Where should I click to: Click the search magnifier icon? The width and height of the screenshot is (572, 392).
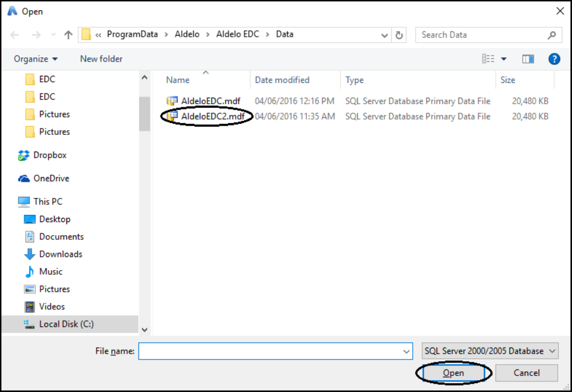[x=552, y=35]
